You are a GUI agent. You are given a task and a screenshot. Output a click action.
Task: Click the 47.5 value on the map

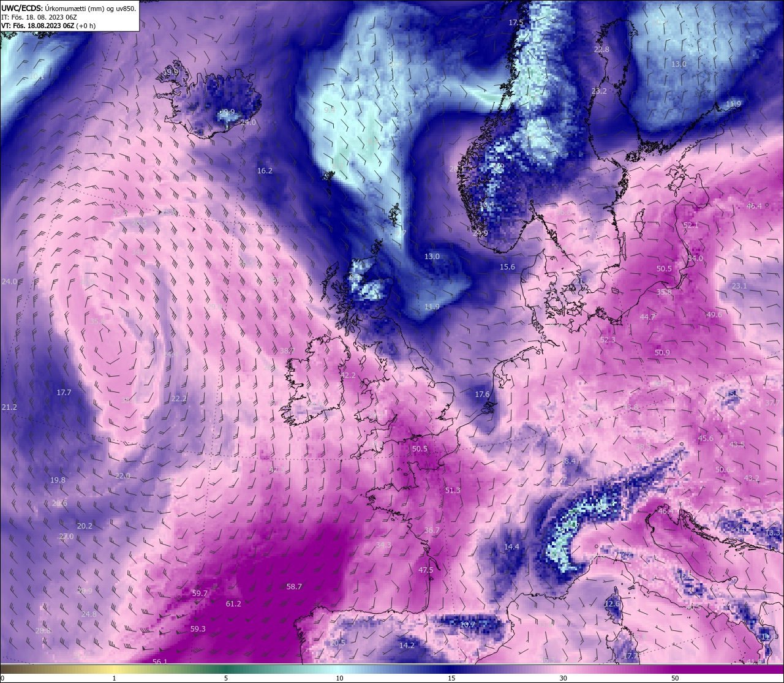426,570
